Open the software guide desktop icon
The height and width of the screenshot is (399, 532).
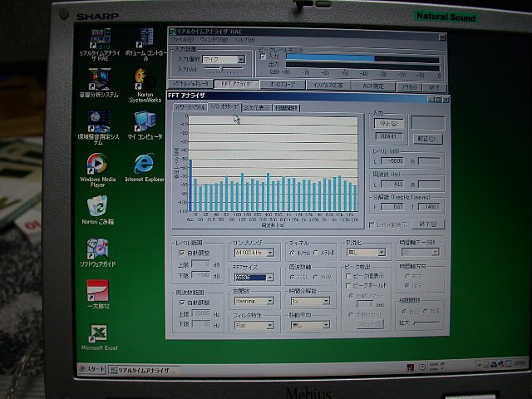[97, 249]
